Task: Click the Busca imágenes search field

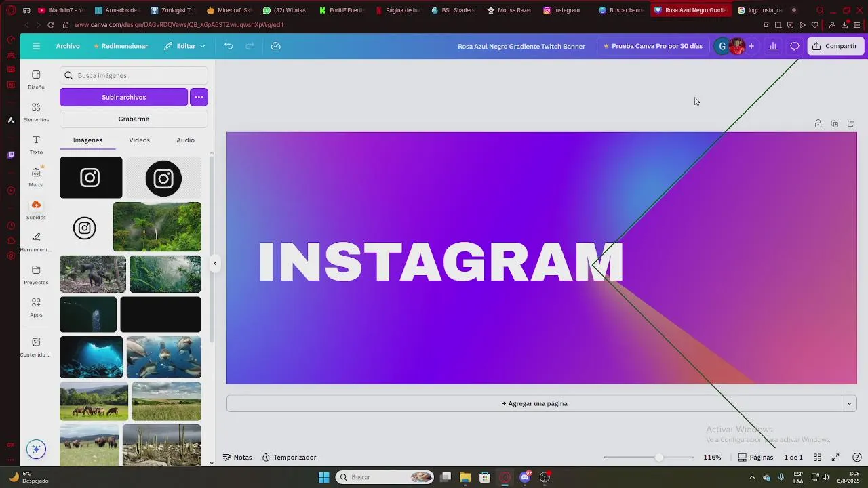Action: [x=134, y=75]
